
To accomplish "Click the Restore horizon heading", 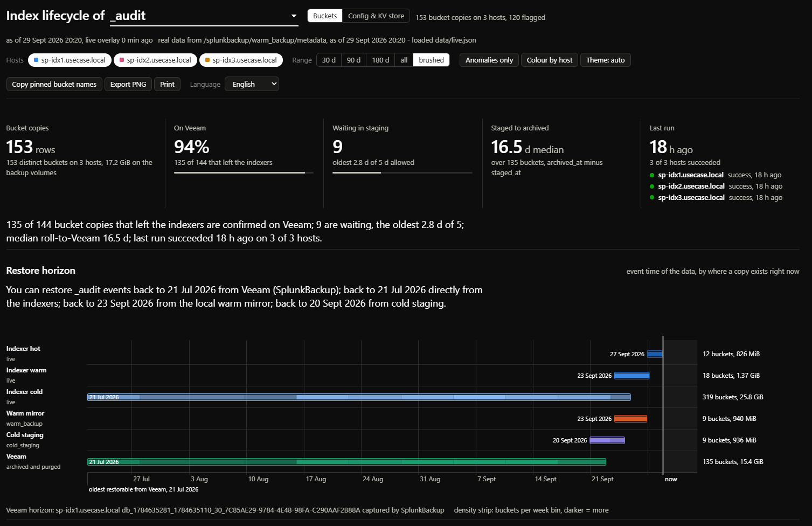I will point(41,271).
